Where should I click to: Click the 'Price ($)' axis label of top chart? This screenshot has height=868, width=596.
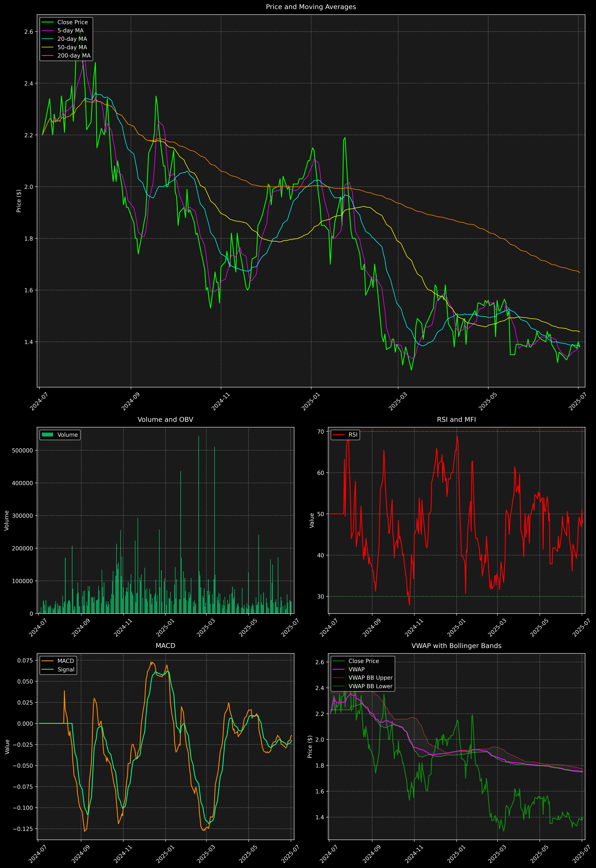19,201
